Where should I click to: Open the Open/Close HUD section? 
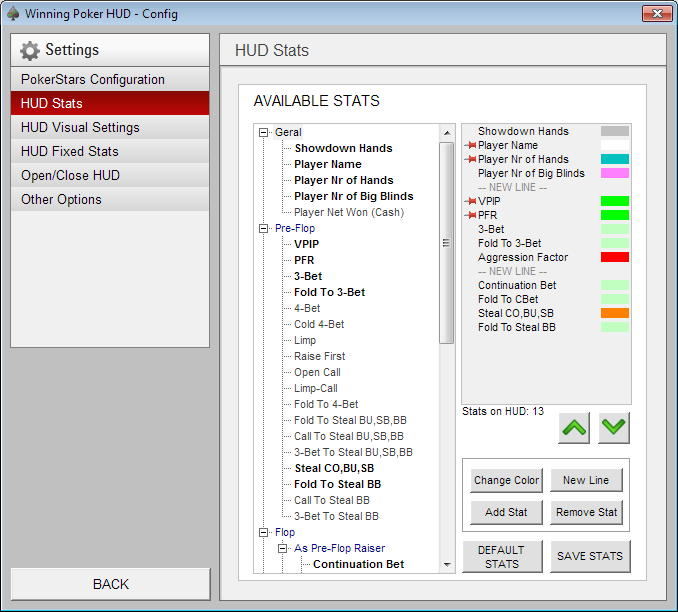pyautogui.click(x=110, y=175)
